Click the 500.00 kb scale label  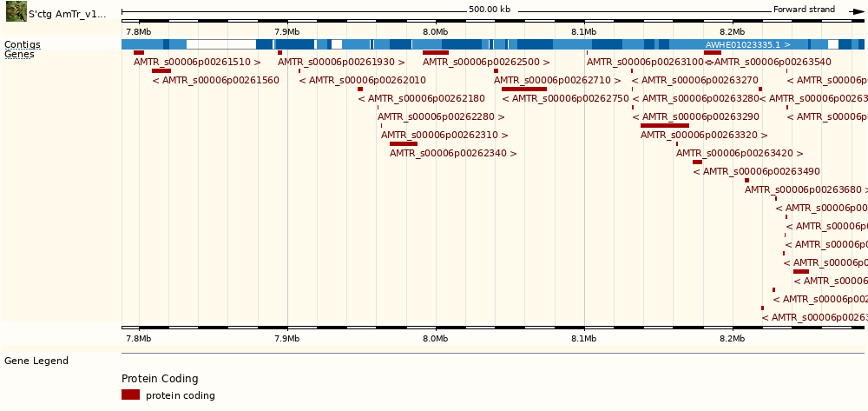(490, 10)
